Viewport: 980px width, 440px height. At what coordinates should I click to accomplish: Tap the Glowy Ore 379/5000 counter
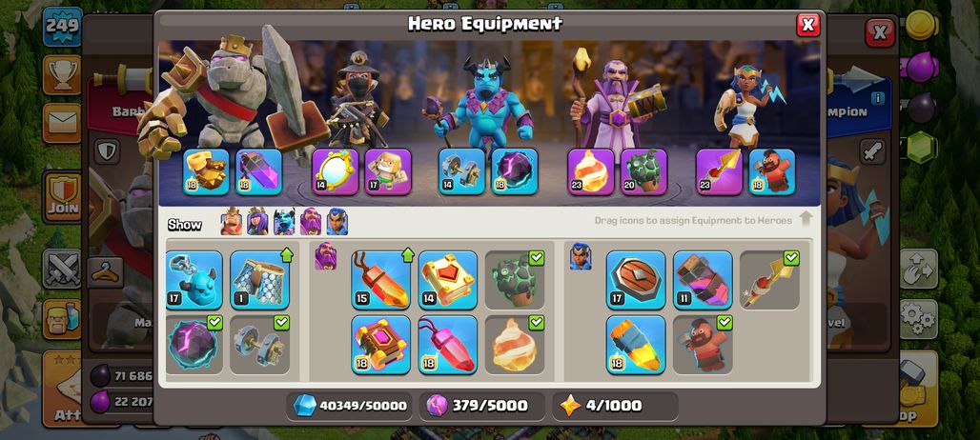tap(481, 406)
